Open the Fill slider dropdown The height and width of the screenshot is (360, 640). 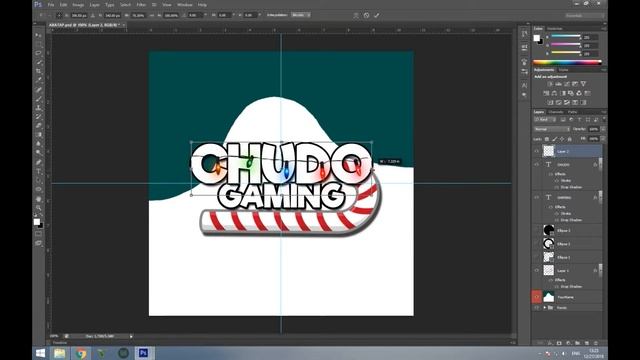pos(603,139)
